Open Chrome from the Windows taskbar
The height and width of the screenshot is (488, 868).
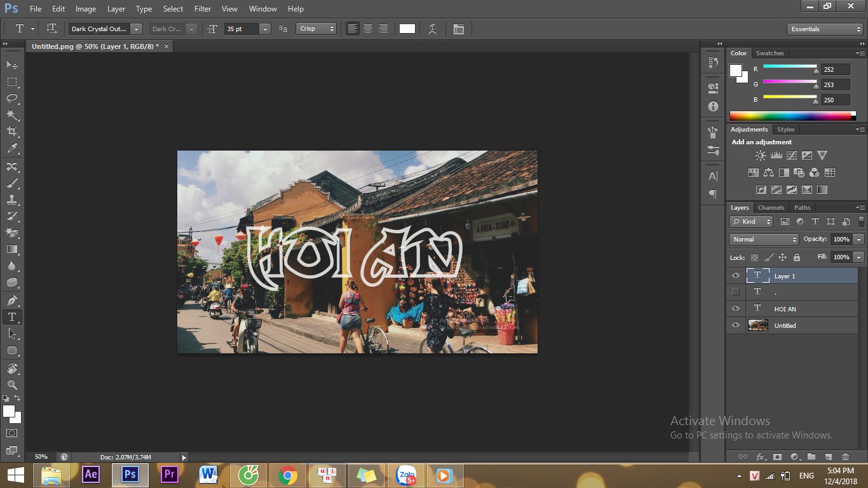pyautogui.click(x=288, y=475)
